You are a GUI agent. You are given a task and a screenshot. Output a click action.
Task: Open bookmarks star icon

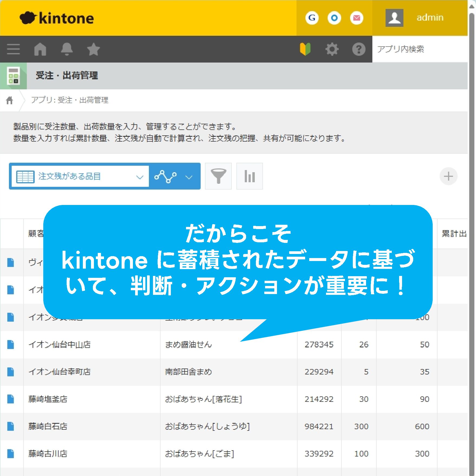(93, 49)
